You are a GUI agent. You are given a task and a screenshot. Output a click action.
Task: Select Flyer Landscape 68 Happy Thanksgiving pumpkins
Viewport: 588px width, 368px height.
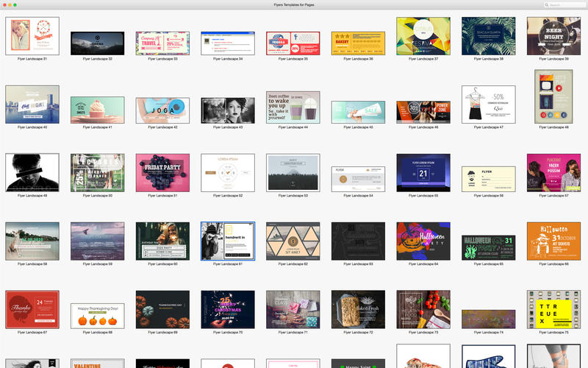pos(98,316)
